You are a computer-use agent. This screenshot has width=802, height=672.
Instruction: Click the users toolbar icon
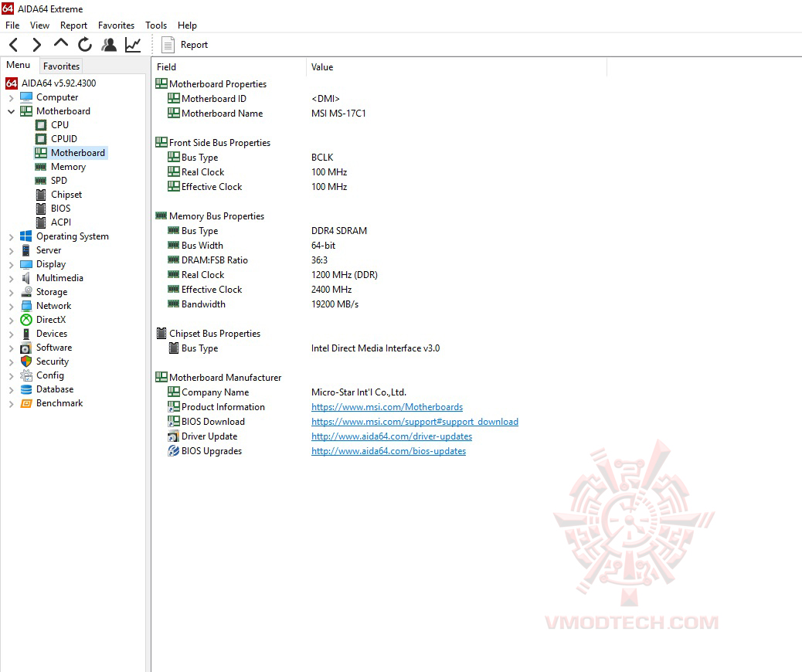coord(109,45)
